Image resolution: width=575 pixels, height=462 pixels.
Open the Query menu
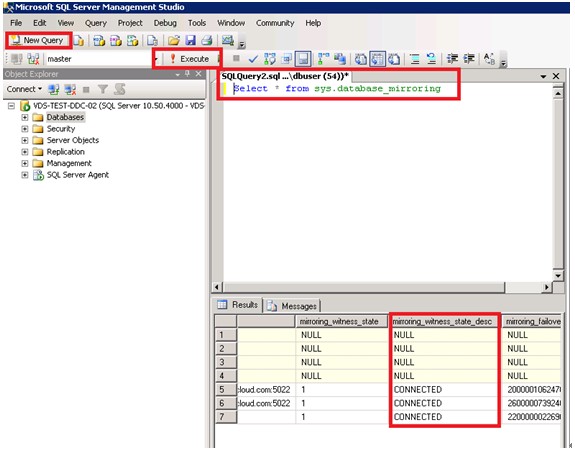(x=96, y=23)
